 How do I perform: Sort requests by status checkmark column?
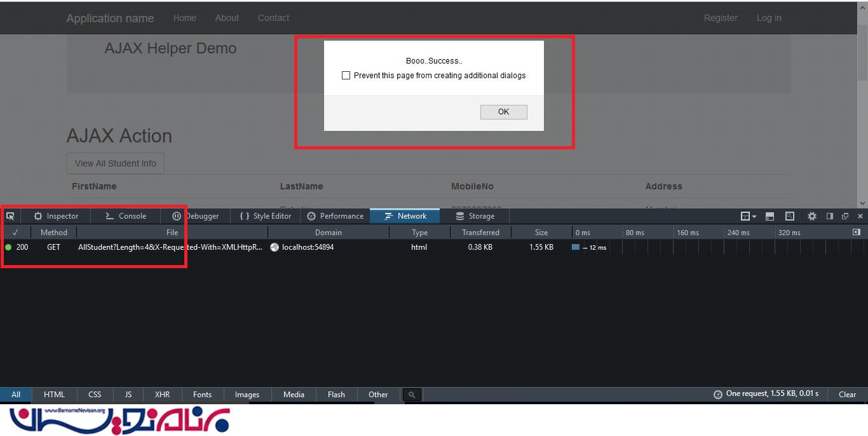[x=15, y=233]
